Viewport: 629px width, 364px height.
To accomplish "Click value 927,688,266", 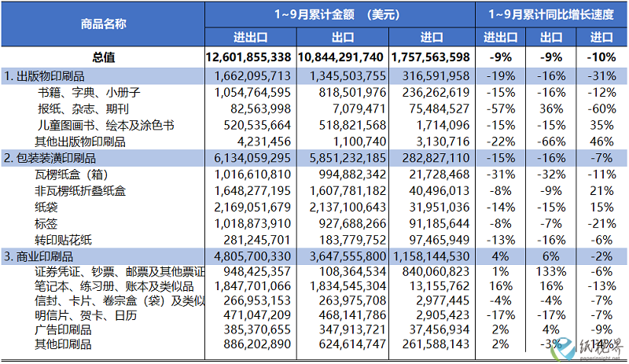I will (x=352, y=224).
